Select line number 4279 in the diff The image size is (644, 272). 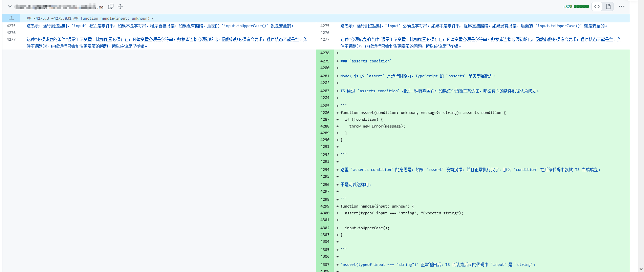click(325, 61)
